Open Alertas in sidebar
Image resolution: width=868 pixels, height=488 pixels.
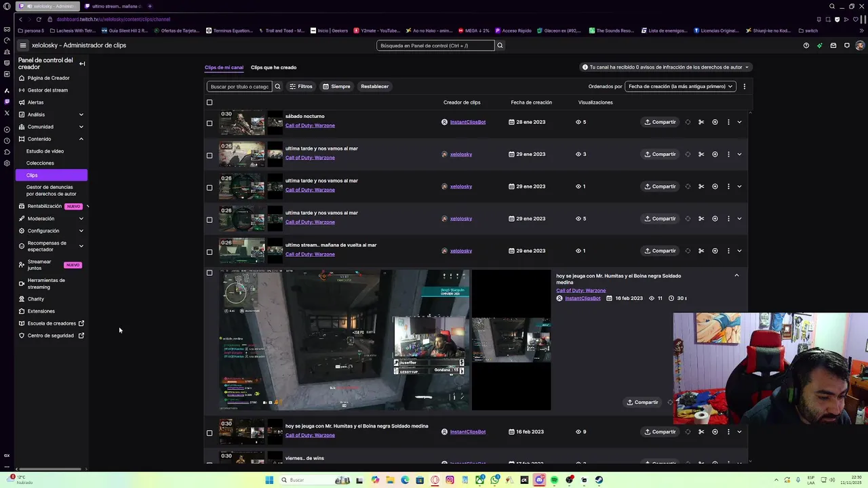(x=35, y=102)
